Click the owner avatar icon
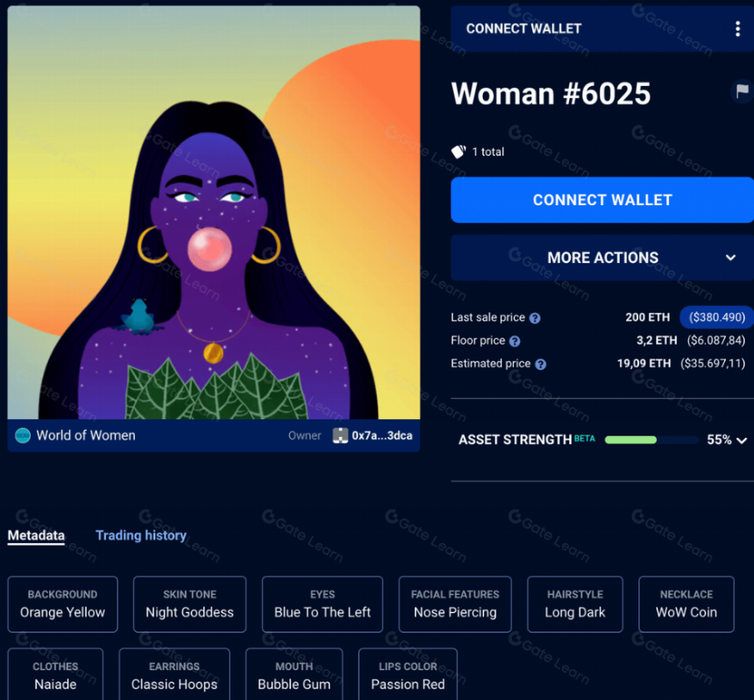The width and height of the screenshot is (754, 700). pyautogui.click(x=340, y=435)
